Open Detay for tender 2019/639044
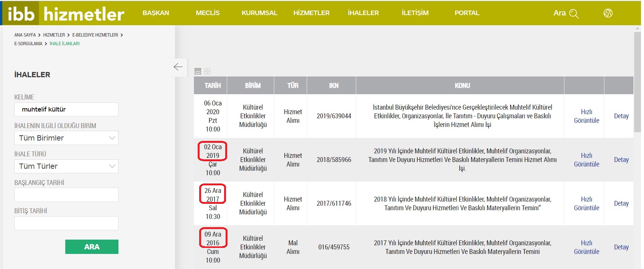Screen dimensions: 644x269 pyautogui.click(x=621, y=116)
